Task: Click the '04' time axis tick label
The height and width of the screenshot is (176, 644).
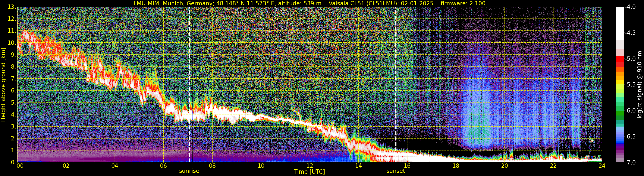Action: (x=114, y=166)
